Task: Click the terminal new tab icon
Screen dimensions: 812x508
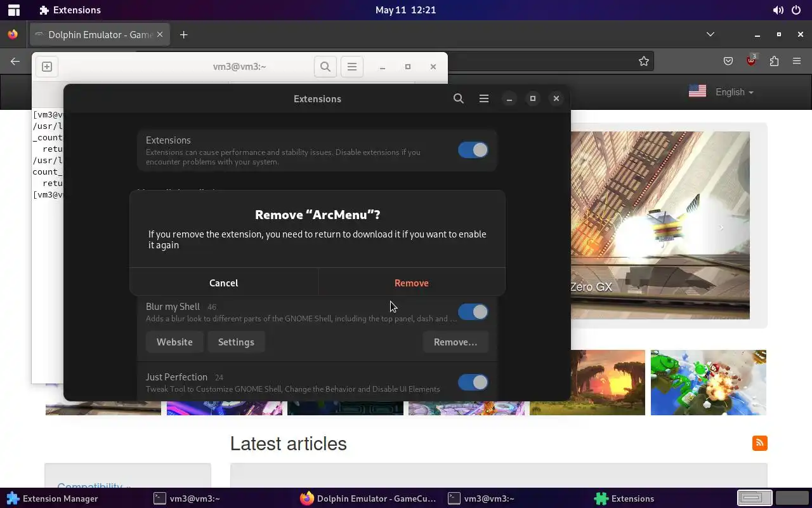Action: [47, 66]
